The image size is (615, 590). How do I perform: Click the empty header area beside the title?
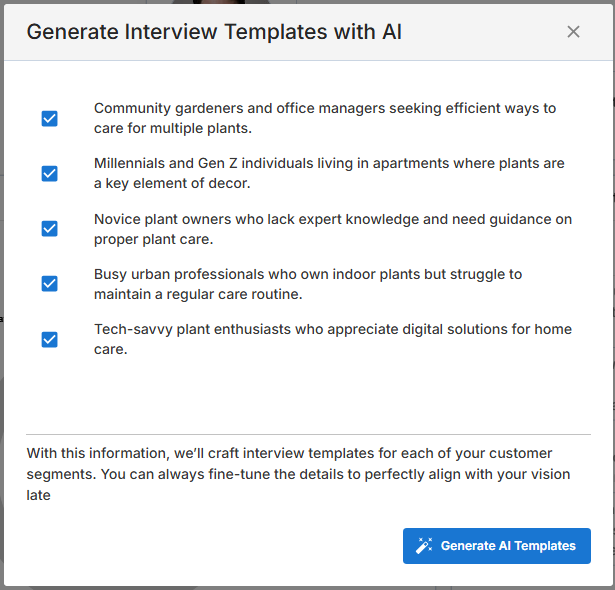click(480, 32)
